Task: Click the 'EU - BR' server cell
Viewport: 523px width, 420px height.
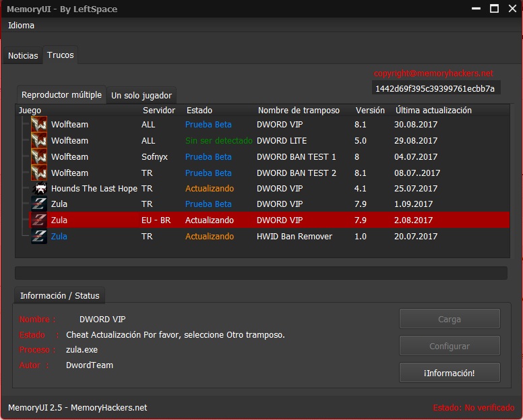Action: [156, 220]
